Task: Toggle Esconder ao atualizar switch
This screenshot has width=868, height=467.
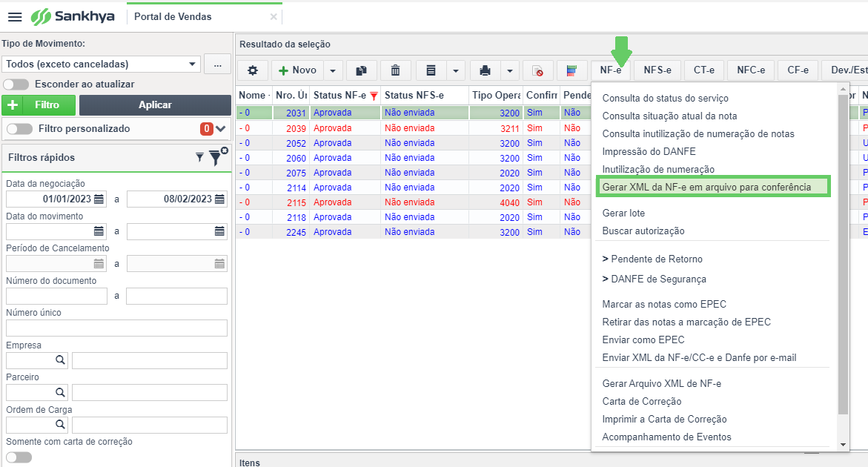Action: click(16, 84)
